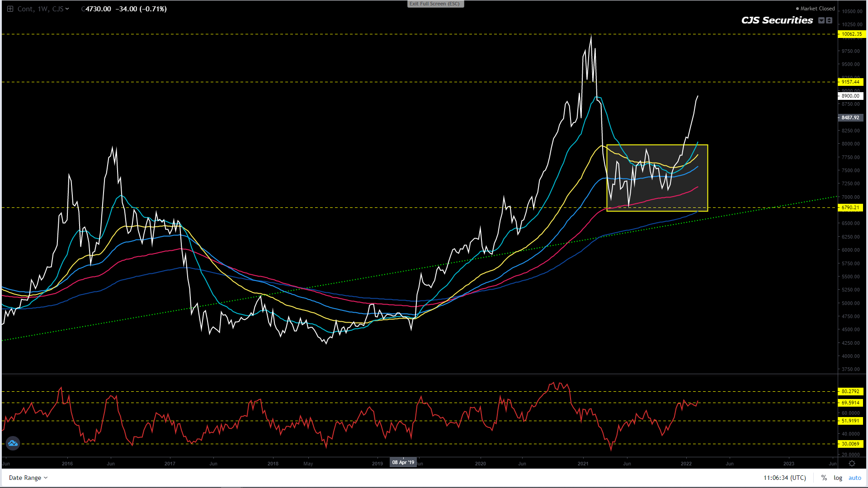Image resolution: width=868 pixels, height=488 pixels.
Task: Click the 2022 label on time axis
Action: (x=686, y=464)
